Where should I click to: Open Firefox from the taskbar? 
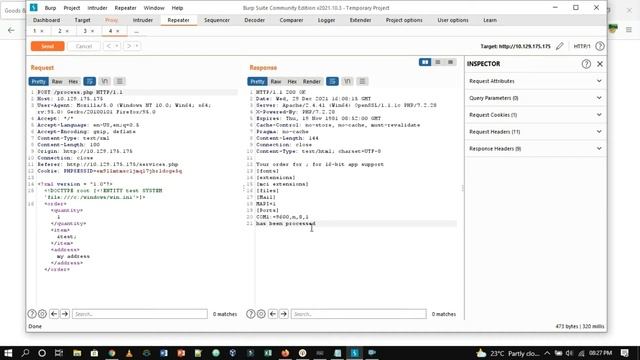pyautogui.click(x=285, y=353)
